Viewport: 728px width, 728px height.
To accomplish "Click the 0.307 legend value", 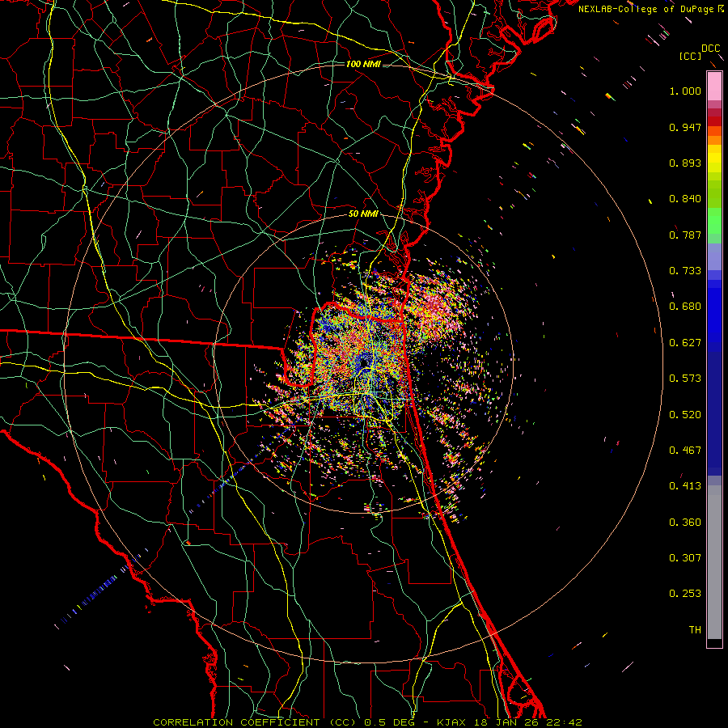I will (685, 558).
